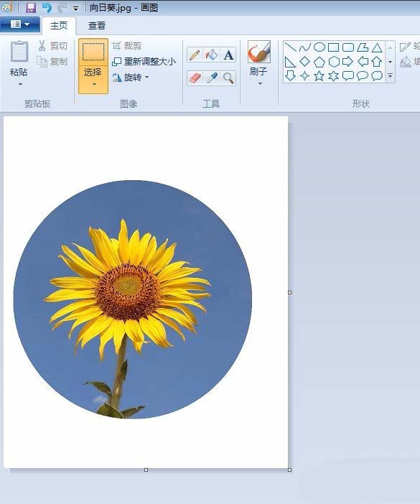420x504 pixels.
Task: Move the shapes gallery up one row
Action: tap(390, 47)
